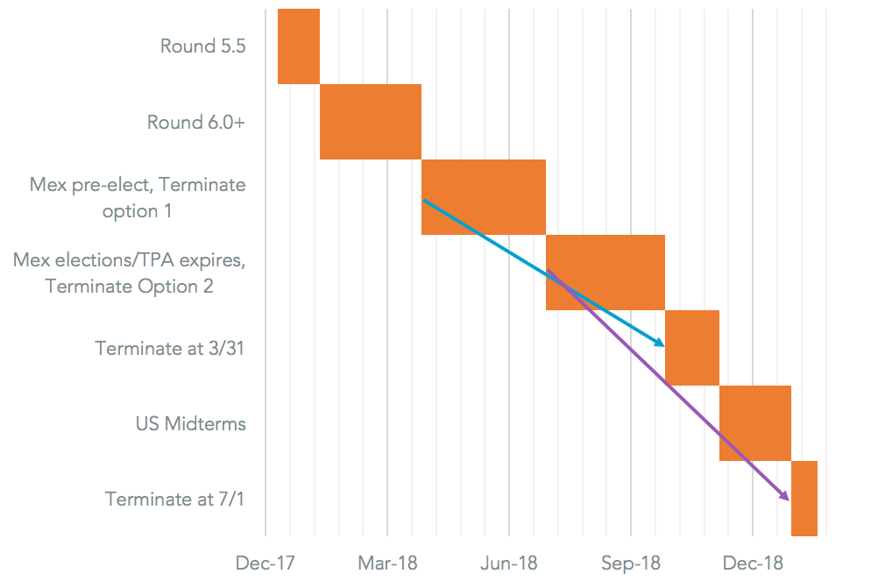The image size is (878, 588).
Task: Click the Mex pre-elect, Terminate option 1 label
Action: (138, 197)
